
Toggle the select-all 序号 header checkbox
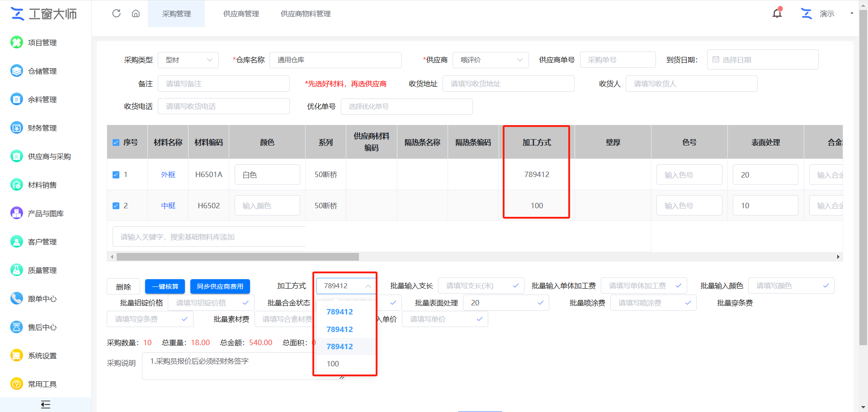click(x=116, y=143)
